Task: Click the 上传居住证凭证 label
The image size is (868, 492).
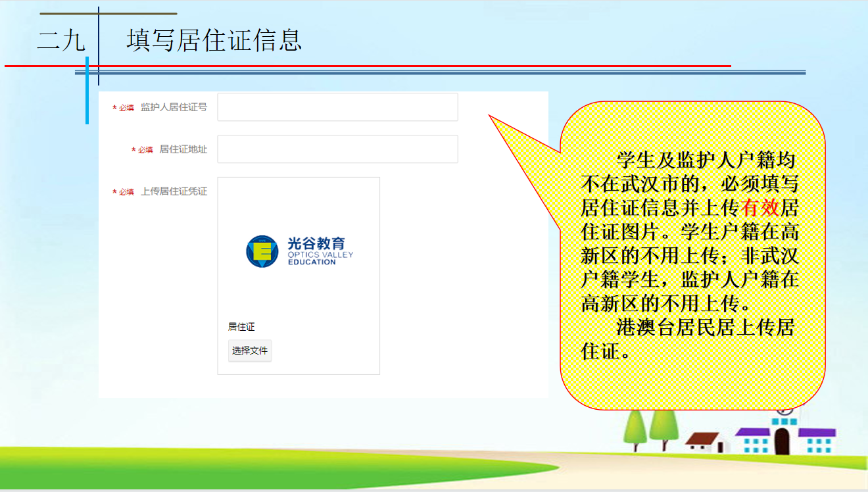Action: [174, 191]
